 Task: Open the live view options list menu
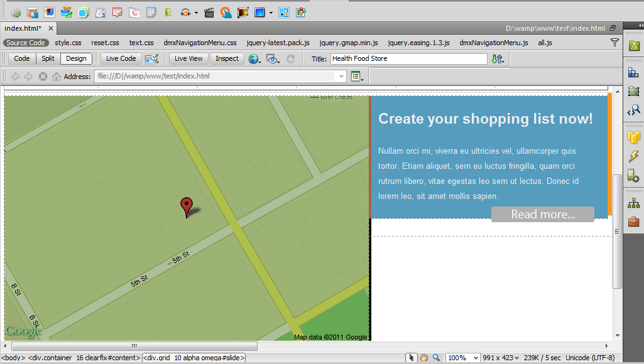pos(357,77)
